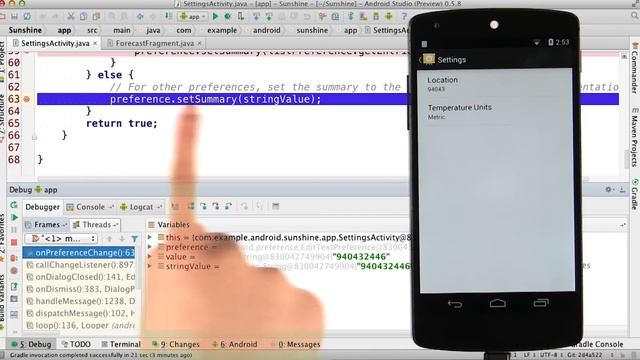The image size is (640, 360).
Task: Tap the phone's Recent Apps button
Action: (541, 303)
